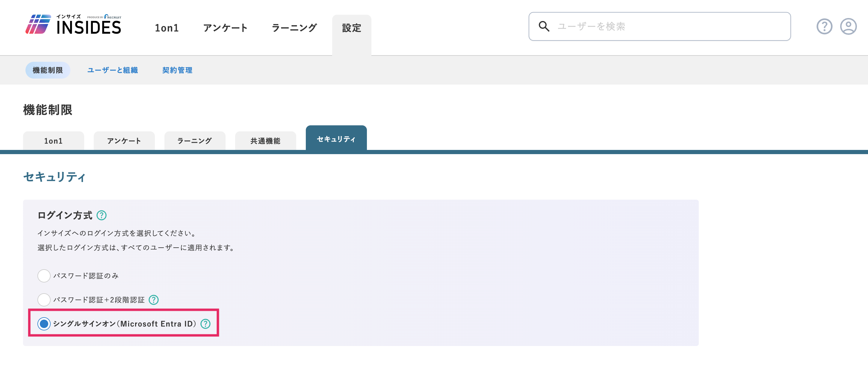Image resolution: width=868 pixels, height=385 pixels.
Task: Switch to the 共通機能 tab
Action: point(265,141)
